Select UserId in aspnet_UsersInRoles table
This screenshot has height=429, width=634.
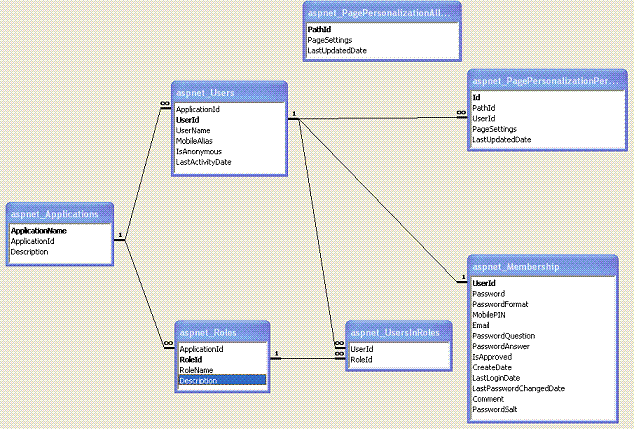[x=361, y=349]
